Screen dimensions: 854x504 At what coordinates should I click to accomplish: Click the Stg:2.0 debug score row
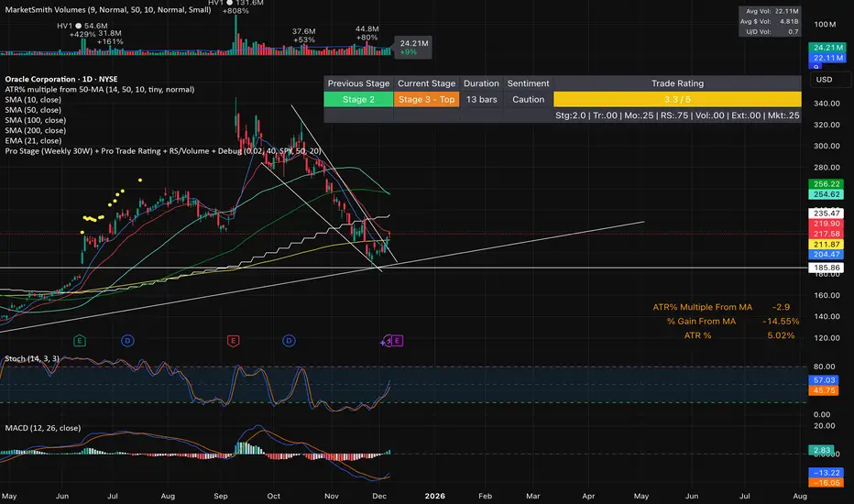coord(677,115)
